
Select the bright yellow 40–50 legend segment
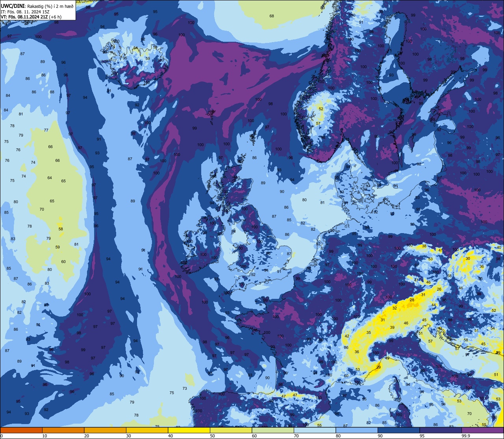click(x=189, y=430)
